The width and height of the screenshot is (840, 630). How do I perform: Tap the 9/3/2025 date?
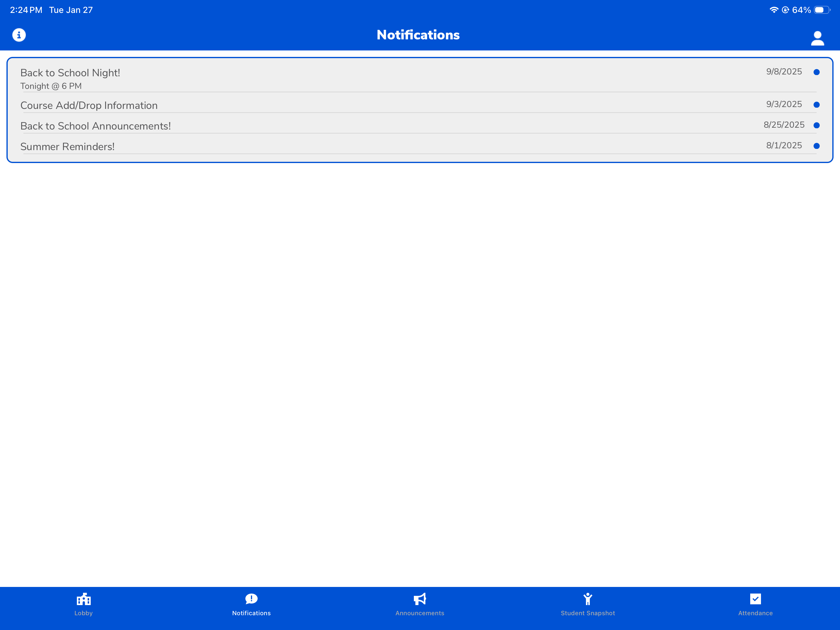pyautogui.click(x=784, y=105)
